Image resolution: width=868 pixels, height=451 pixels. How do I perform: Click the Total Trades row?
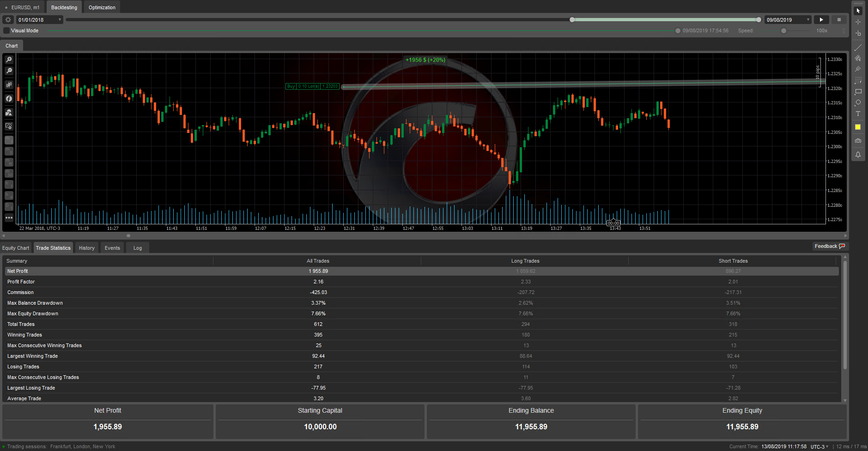click(422, 324)
